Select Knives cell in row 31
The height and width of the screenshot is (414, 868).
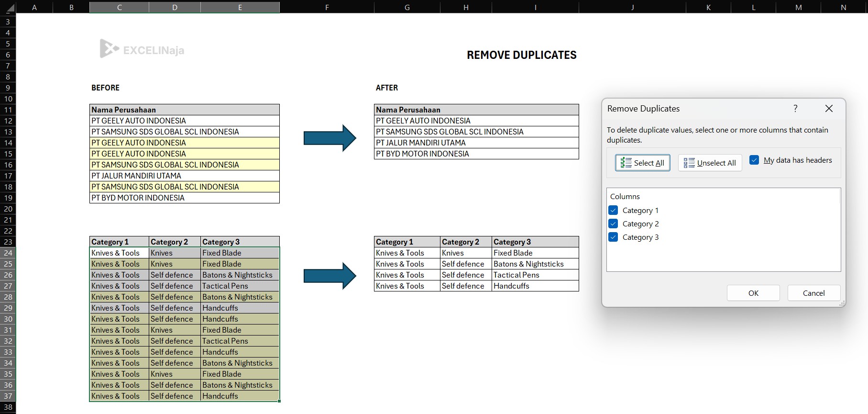(175, 330)
